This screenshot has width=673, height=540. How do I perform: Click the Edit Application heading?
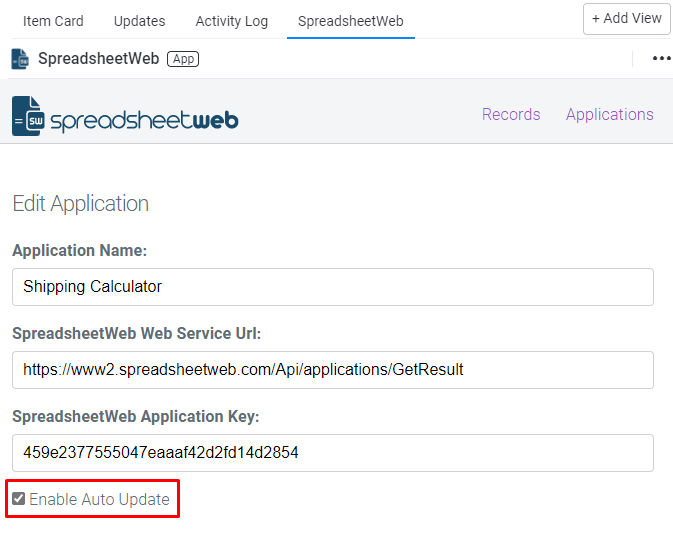click(80, 204)
